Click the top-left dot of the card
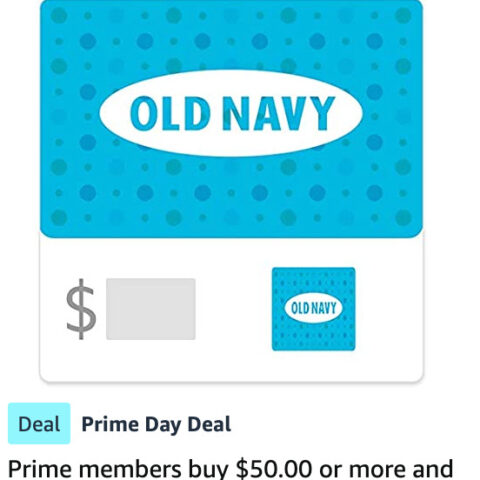480x480 pixels. click(59, 15)
